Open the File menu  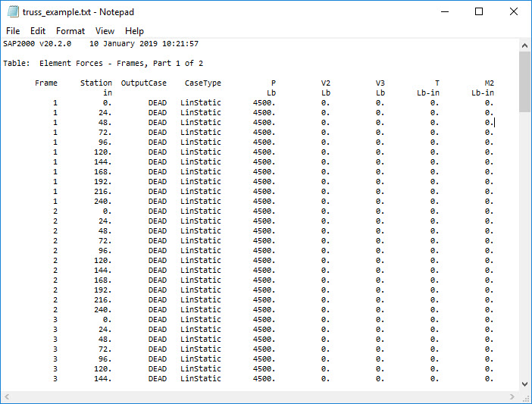(13, 31)
